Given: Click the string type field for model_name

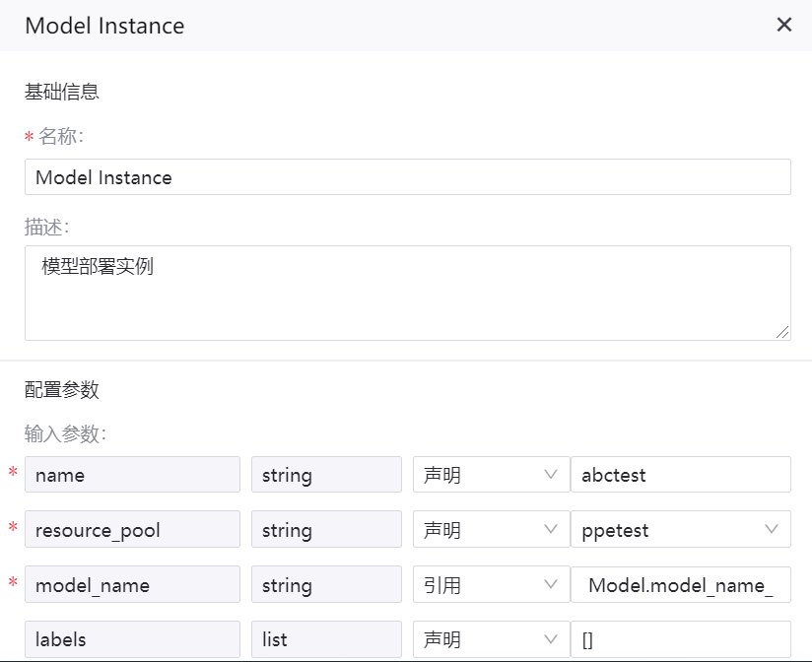Looking at the screenshot, I should coord(326,585).
